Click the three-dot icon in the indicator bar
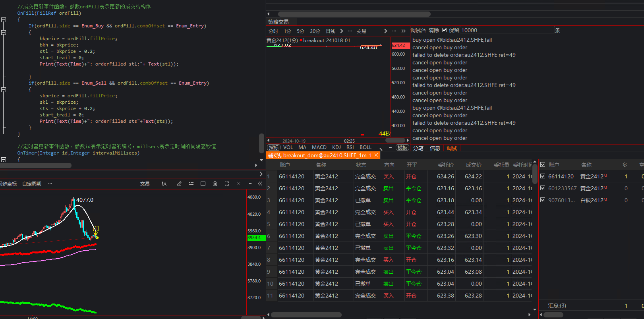The width and height of the screenshot is (644, 319). 391,147
